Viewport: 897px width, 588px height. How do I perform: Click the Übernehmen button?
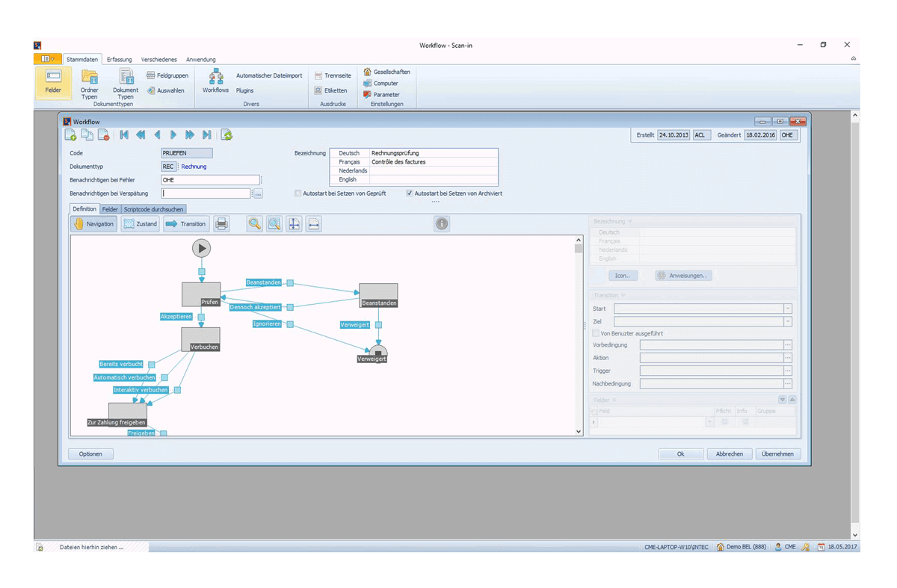[x=778, y=454]
